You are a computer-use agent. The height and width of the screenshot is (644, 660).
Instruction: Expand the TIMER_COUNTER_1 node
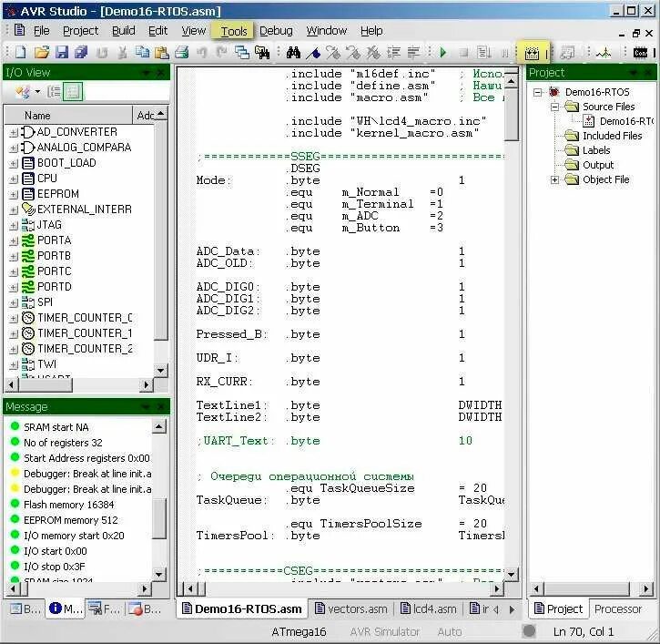coord(14,334)
